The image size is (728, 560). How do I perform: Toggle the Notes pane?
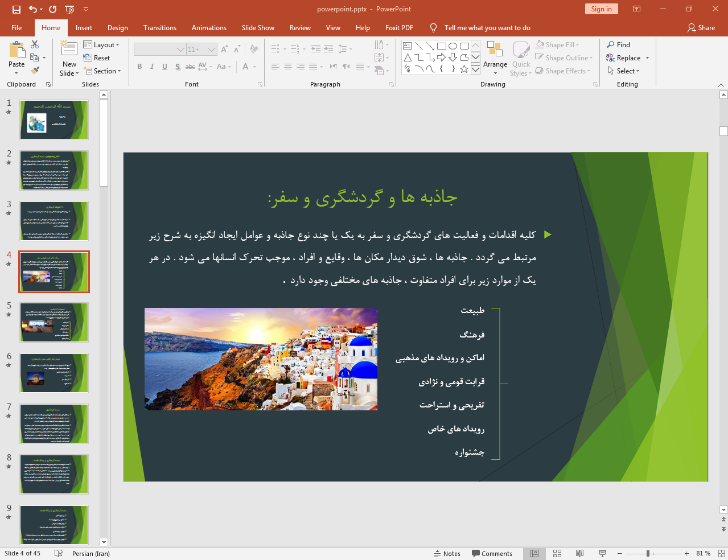pyautogui.click(x=447, y=554)
